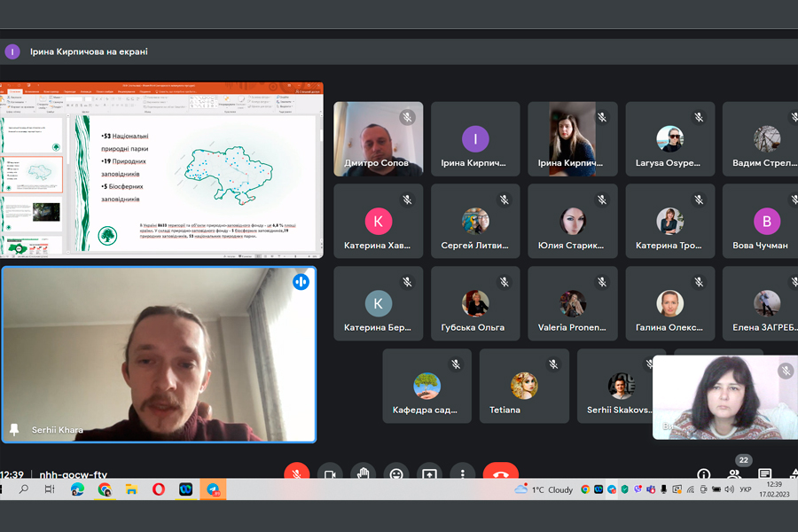Open the speaker volume tray icon
The width and height of the screenshot is (798, 532).
tap(730, 489)
